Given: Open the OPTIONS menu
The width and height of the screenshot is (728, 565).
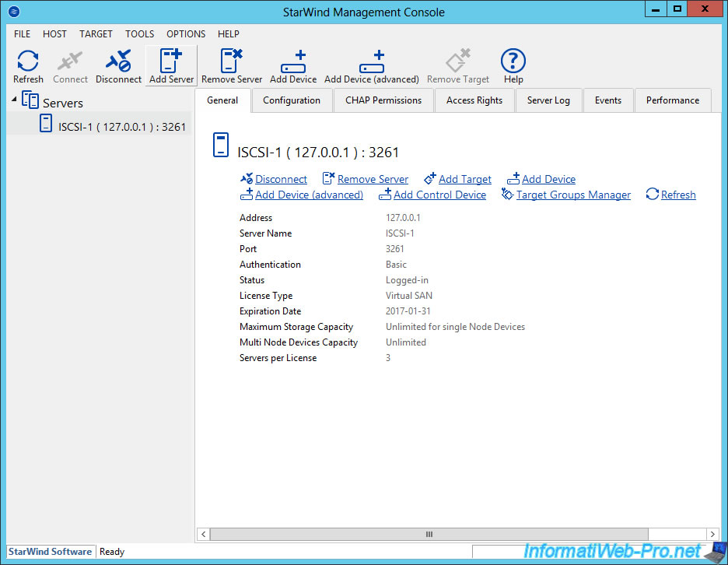Looking at the screenshot, I should (x=186, y=34).
